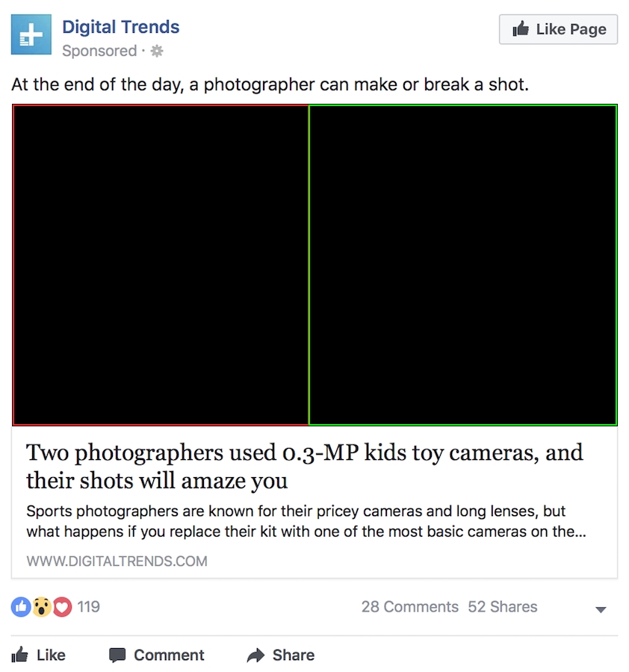
Task: Click the red Love heart reaction
Action: coord(62,607)
